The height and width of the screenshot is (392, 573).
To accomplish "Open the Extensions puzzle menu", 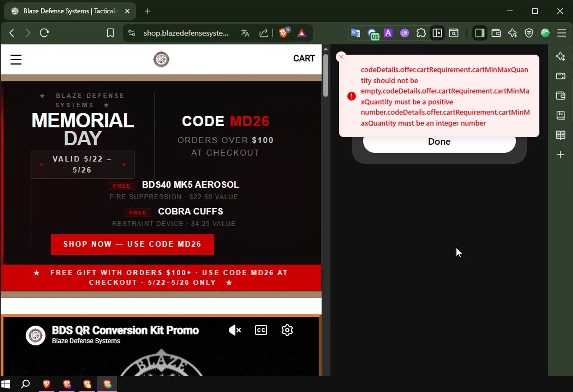I will coord(421,33).
